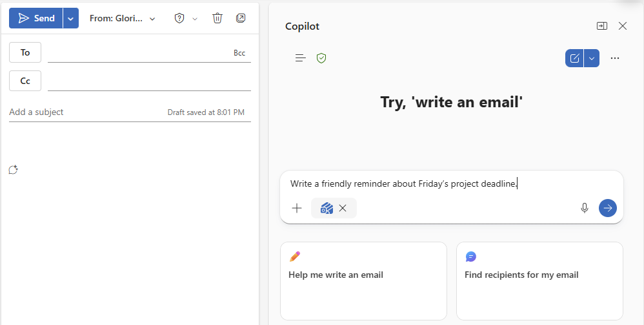Viewport: 644px width, 325px height.
Task: Remove the Outlook source chip with the X
Action: pos(343,208)
